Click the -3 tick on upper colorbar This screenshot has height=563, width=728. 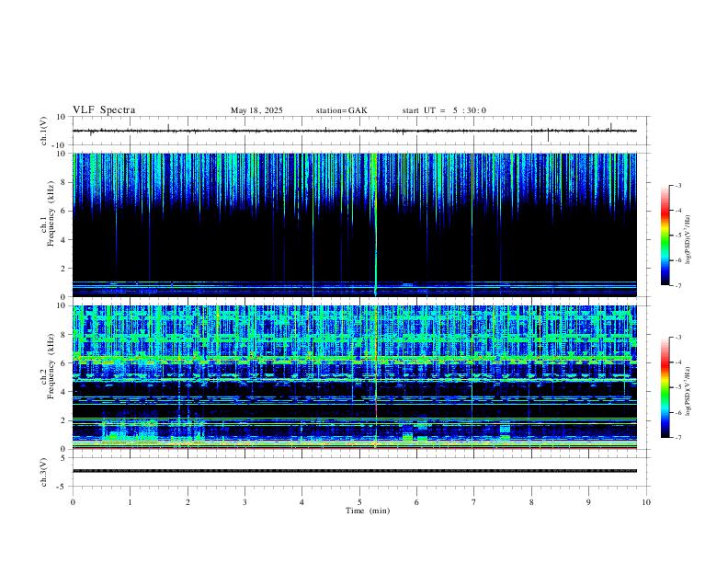(x=677, y=185)
